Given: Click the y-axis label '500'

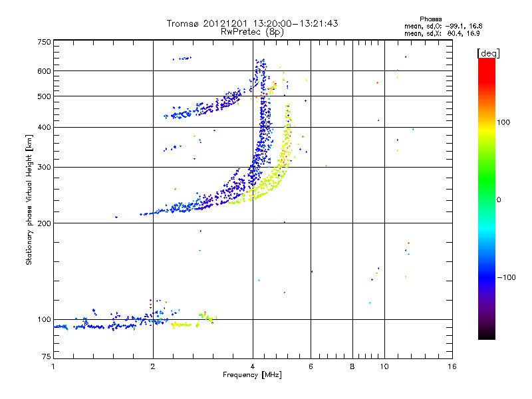Looking at the screenshot, I should [44, 96].
